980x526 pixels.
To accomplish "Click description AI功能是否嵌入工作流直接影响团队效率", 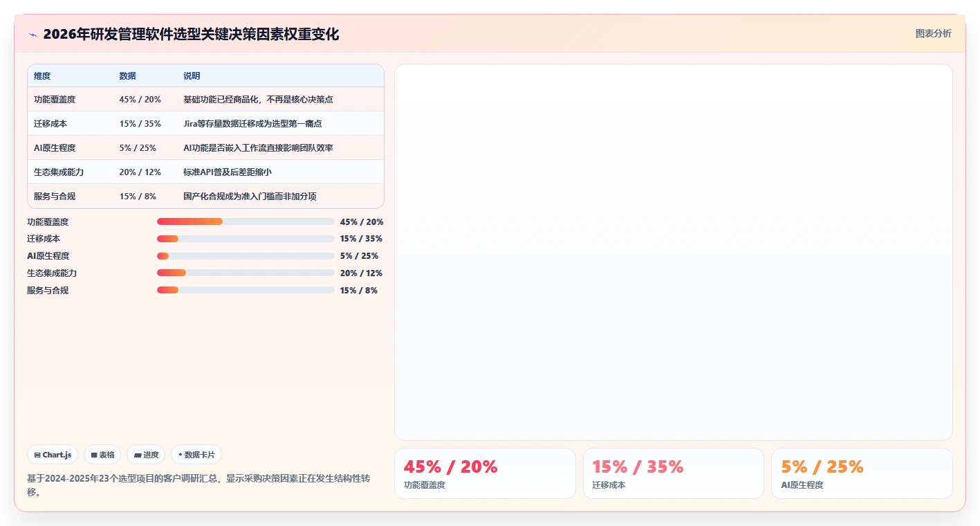I will (x=258, y=148).
